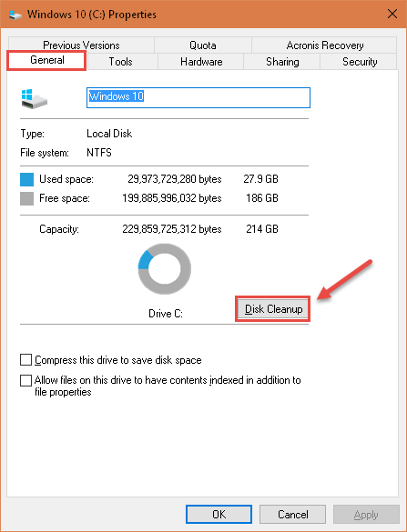Click the gray Free space color square
The image size is (407, 532).
(26, 198)
